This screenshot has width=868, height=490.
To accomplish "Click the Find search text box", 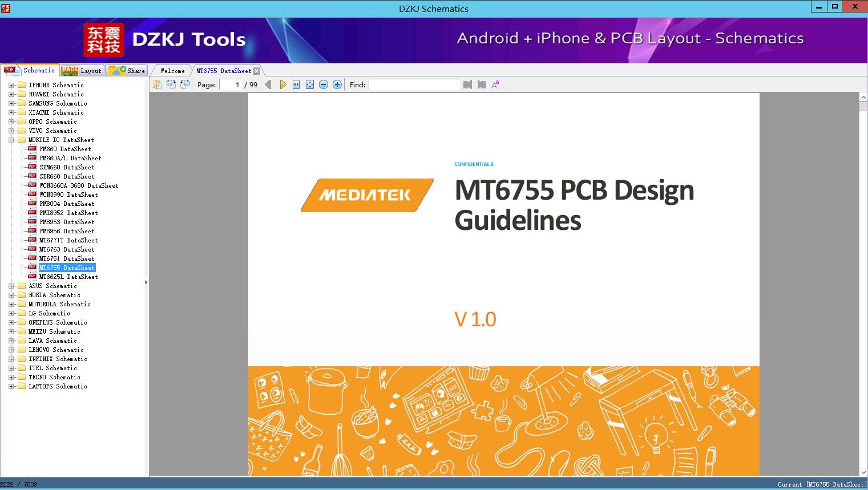I will point(414,84).
